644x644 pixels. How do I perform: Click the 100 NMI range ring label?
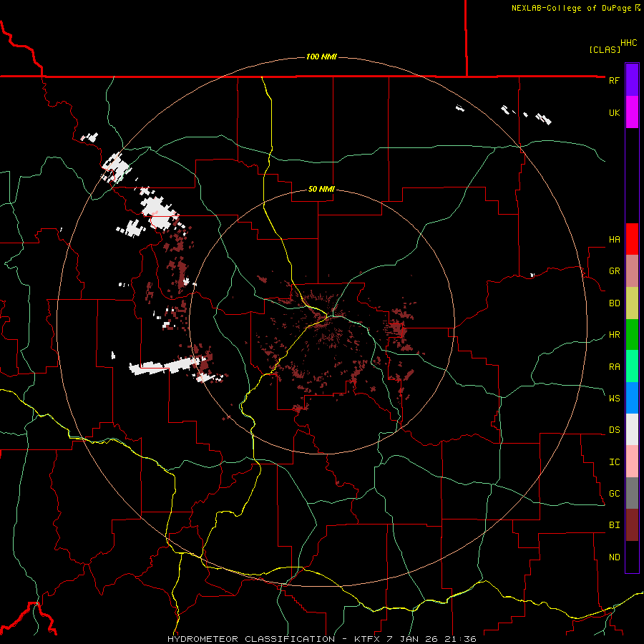[321, 57]
